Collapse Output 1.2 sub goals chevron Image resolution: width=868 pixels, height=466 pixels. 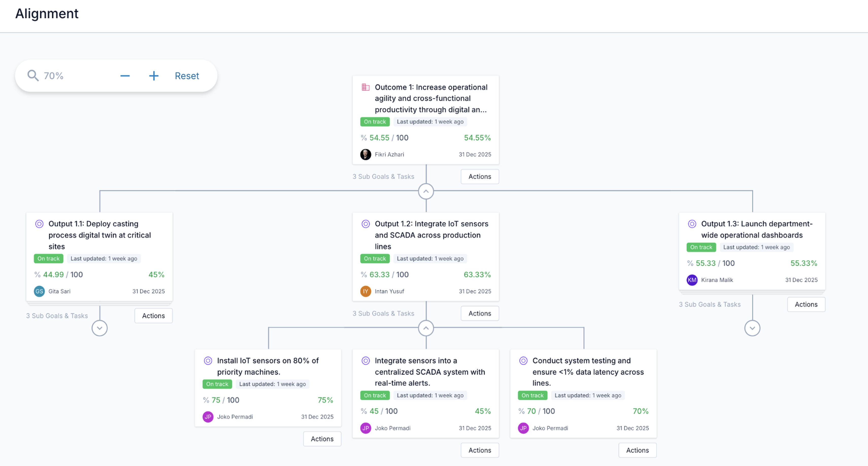(426, 328)
